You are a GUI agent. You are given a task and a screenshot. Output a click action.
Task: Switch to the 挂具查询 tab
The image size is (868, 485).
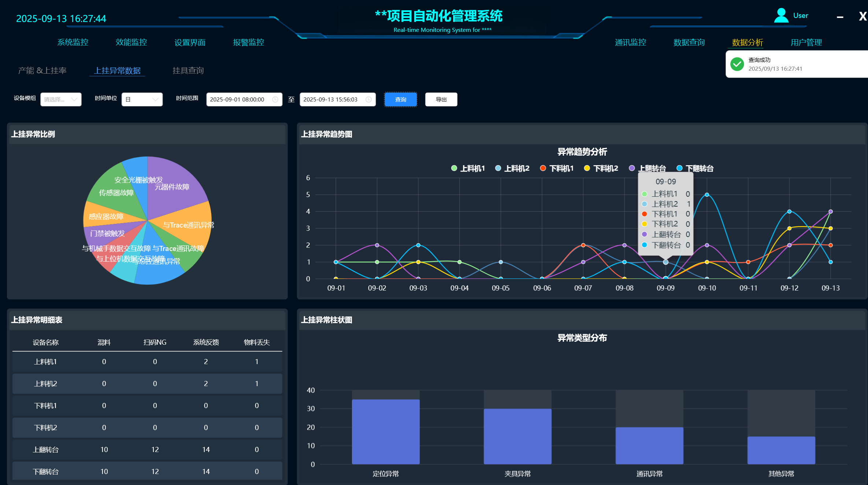[188, 70]
